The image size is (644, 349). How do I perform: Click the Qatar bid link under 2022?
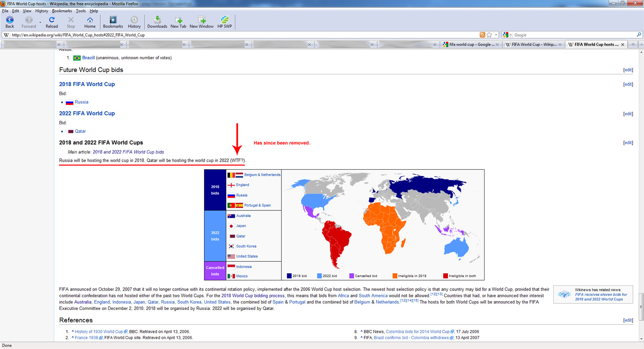(80, 131)
